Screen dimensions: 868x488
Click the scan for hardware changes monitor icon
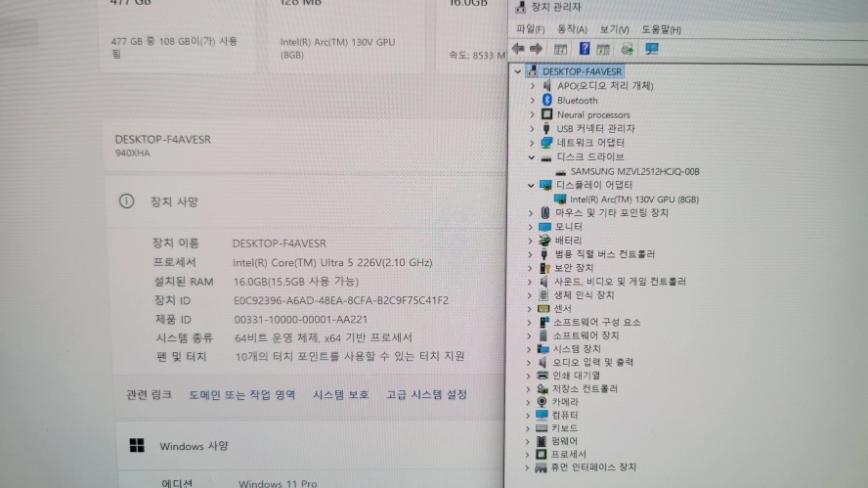(652, 49)
